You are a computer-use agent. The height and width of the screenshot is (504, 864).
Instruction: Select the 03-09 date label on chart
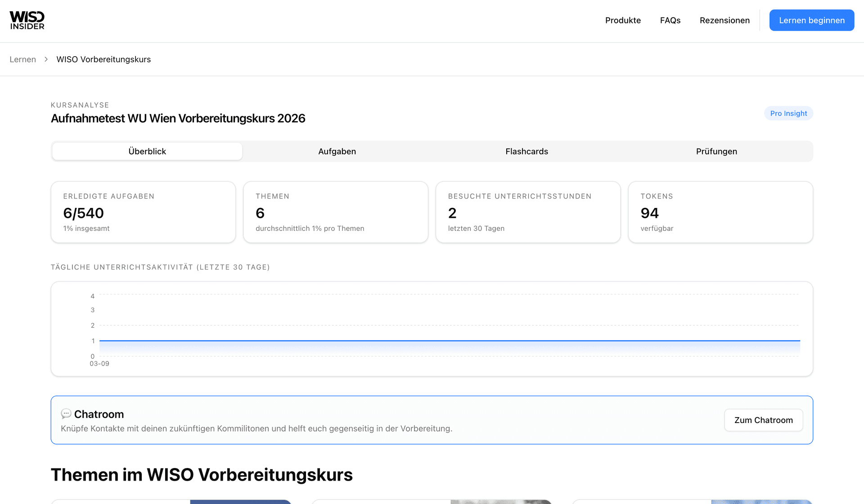coord(99,364)
